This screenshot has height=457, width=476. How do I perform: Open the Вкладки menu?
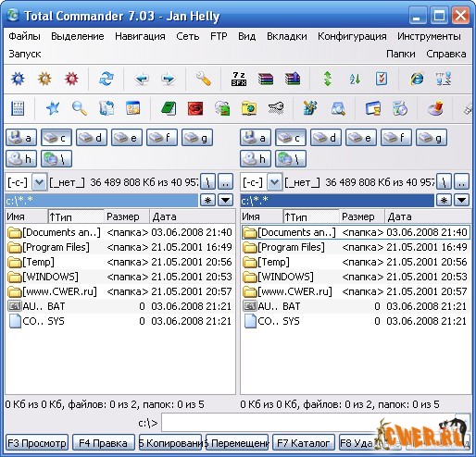[287, 36]
